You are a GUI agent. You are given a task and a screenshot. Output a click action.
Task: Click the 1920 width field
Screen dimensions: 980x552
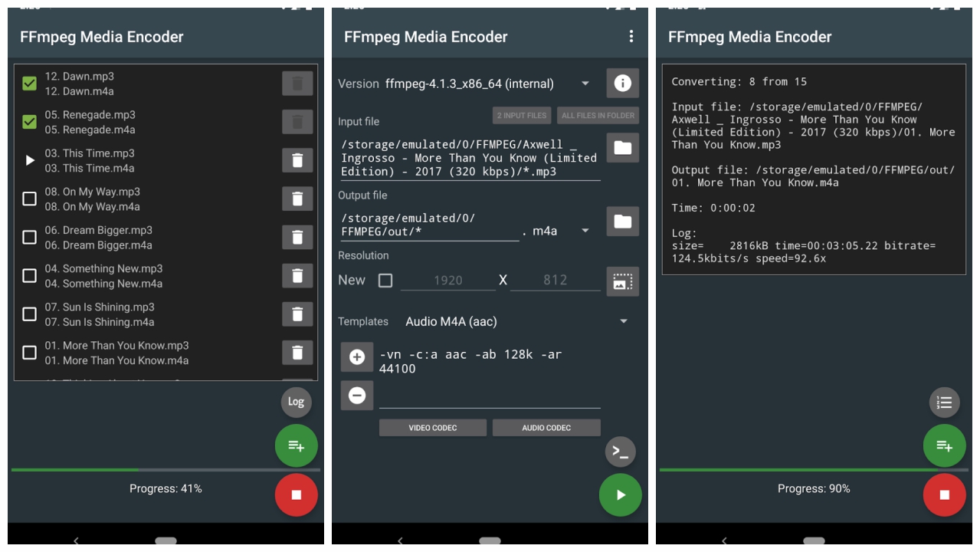[448, 281]
